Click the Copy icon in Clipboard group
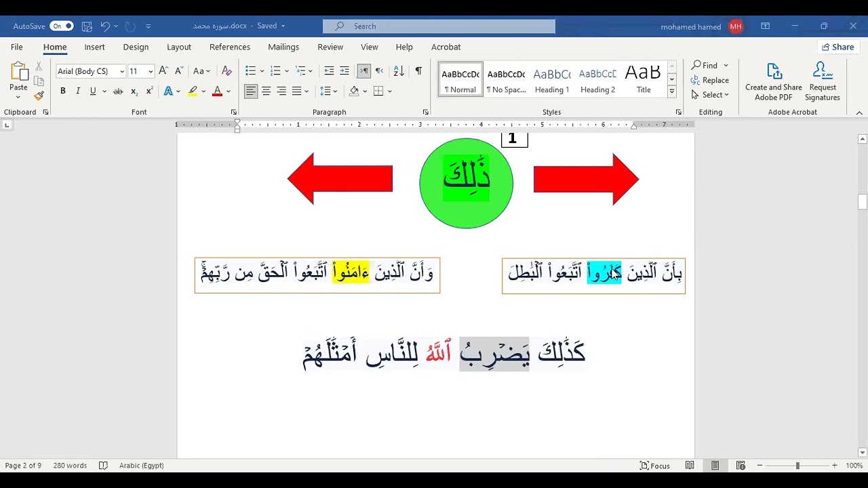Screen dimensions: 868x488 pos(39,81)
